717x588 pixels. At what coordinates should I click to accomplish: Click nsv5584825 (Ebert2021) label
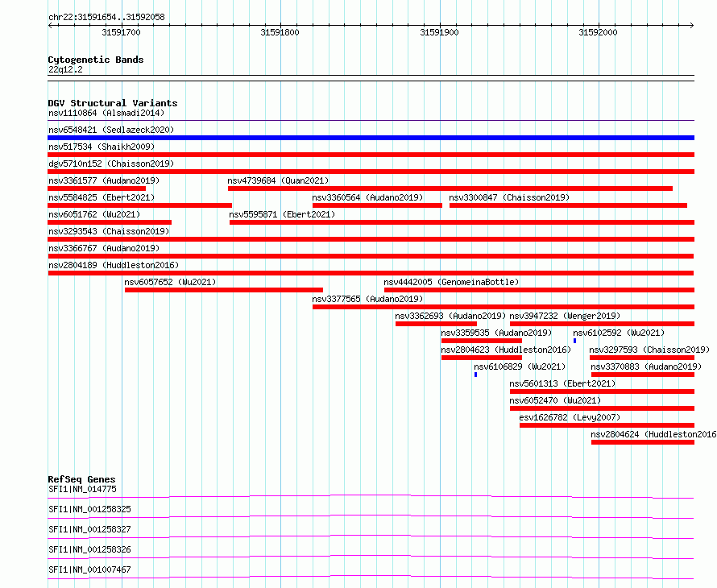click(x=102, y=197)
